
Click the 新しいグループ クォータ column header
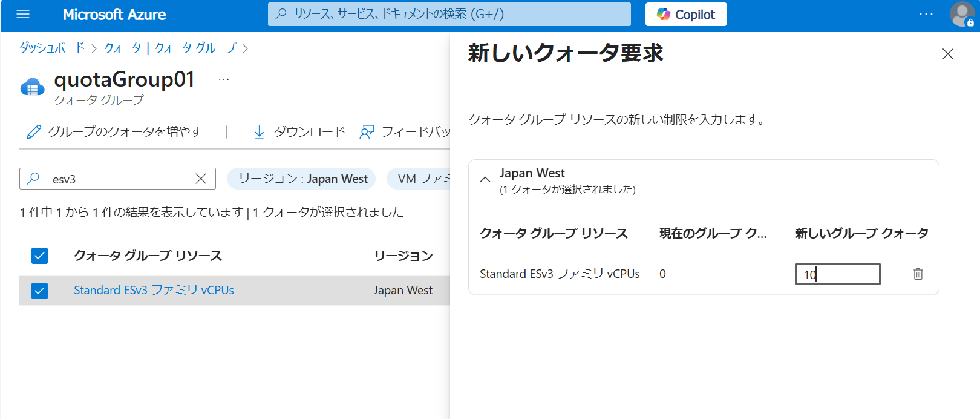861,233
